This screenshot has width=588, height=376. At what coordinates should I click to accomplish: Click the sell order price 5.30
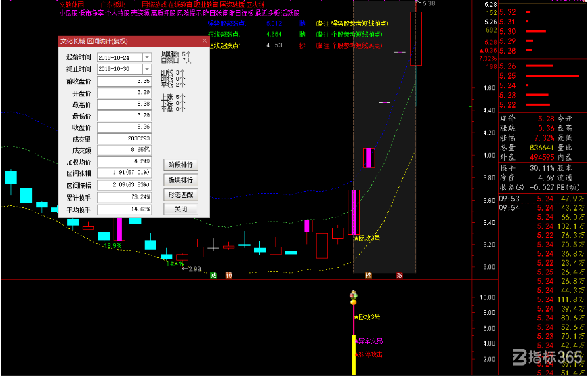[x=507, y=31]
